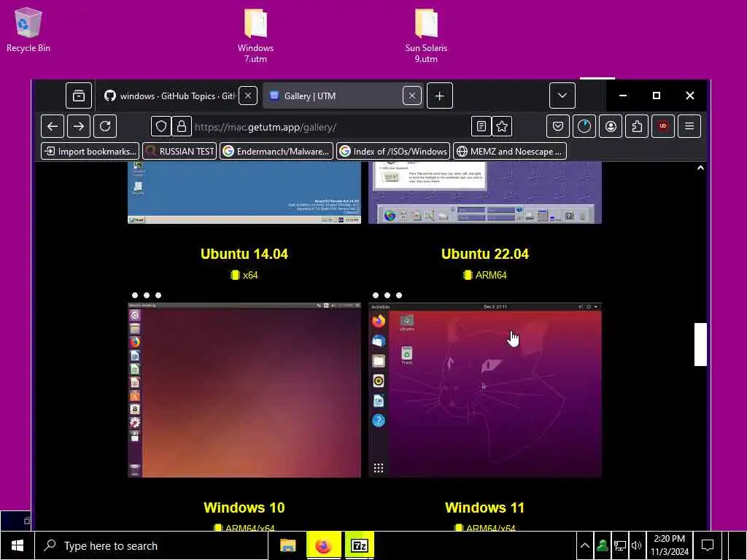Screen dimensions: 747x560
Task: Open Firefox View recent browsing button
Action: click(x=79, y=96)
